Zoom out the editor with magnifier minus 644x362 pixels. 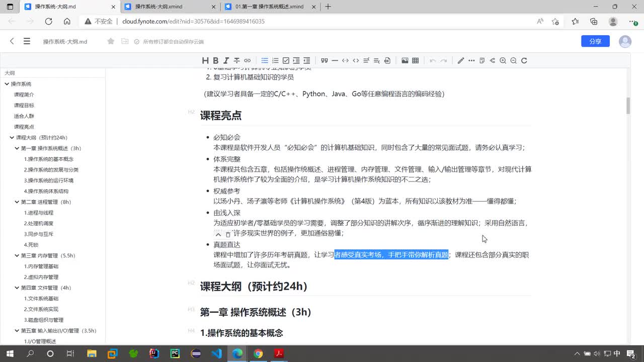coord(513,60)
